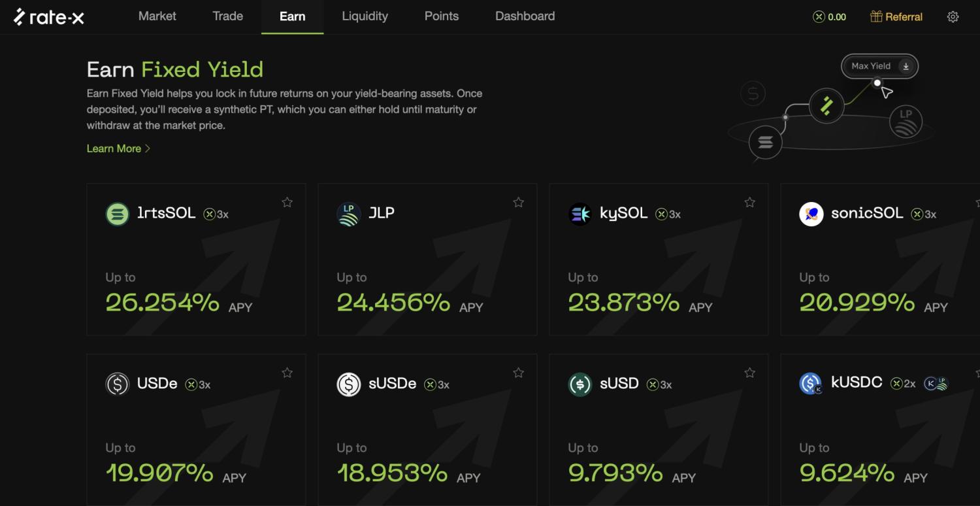Screen dimensions: 980x506
Task: Select the sUSD 9.793% APY card
Action: click(659, 431)
